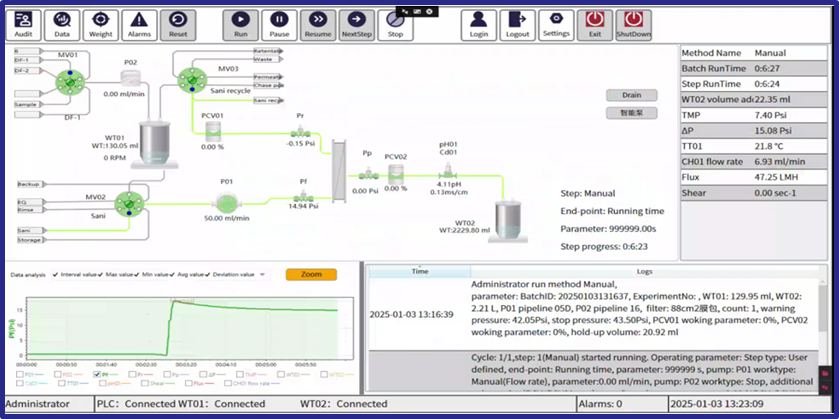The height and width of the screenshot is (419, 839).
Task: Click the Drain button
Action: click(631, 95)
